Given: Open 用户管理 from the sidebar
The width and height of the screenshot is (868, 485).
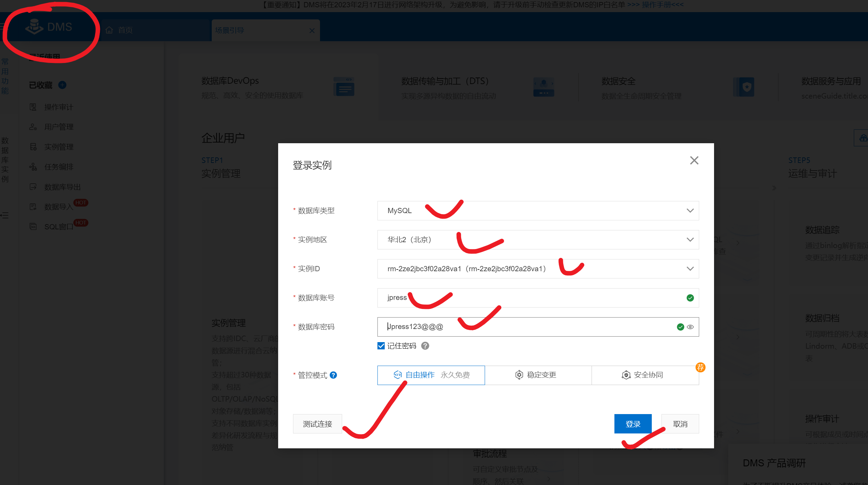Looking at the screenshot, I should pyautogui.click(x=58, y=127).
